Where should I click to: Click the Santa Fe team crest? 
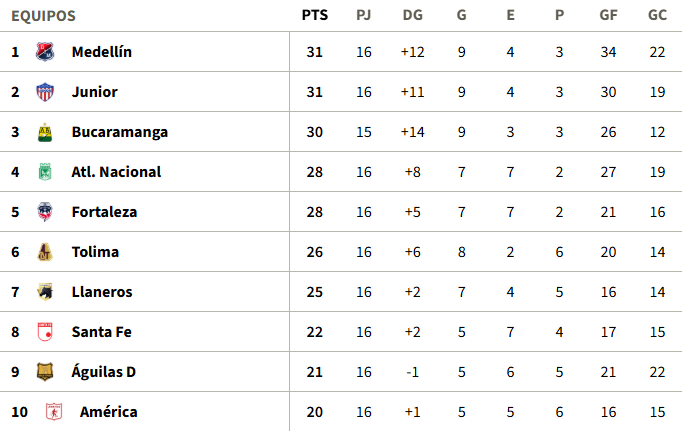pyautogui.click(x=44, y=332)
